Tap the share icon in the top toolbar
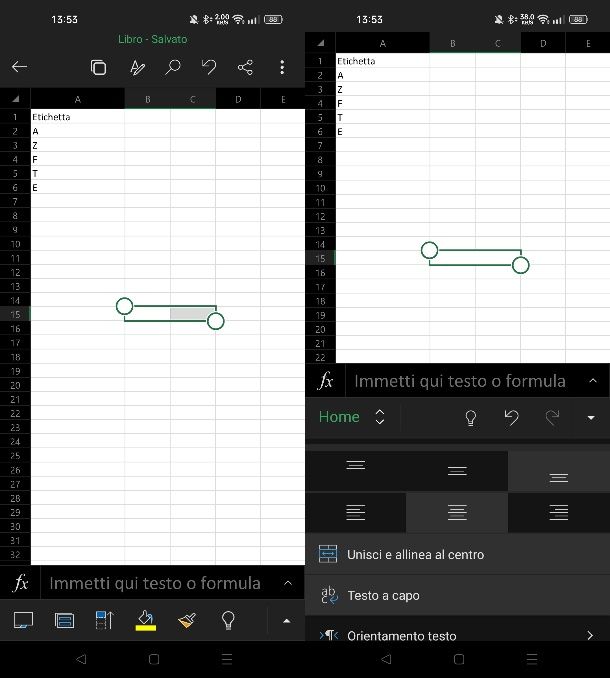The height and width of the screenshot is (678, 610). [x=245, y=67]
